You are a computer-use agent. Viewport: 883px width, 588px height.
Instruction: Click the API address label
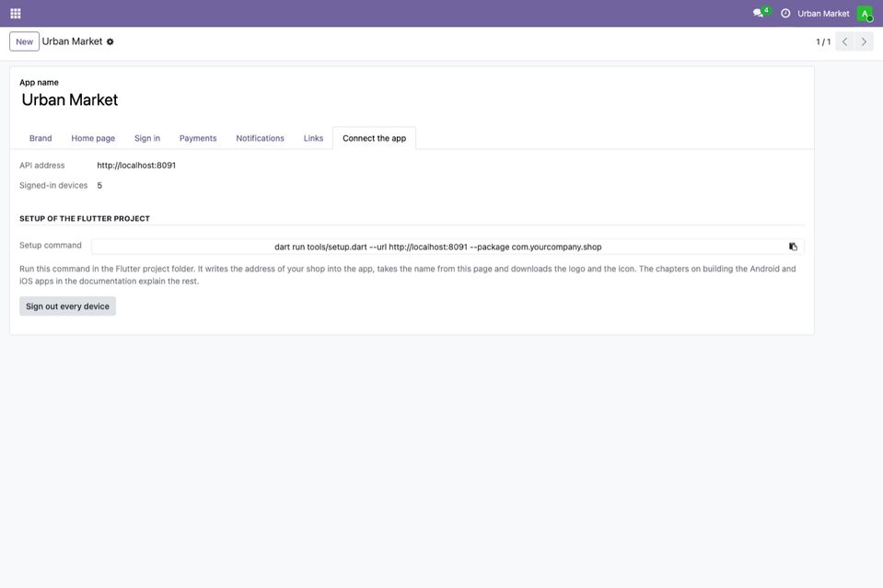pos(42,166)
